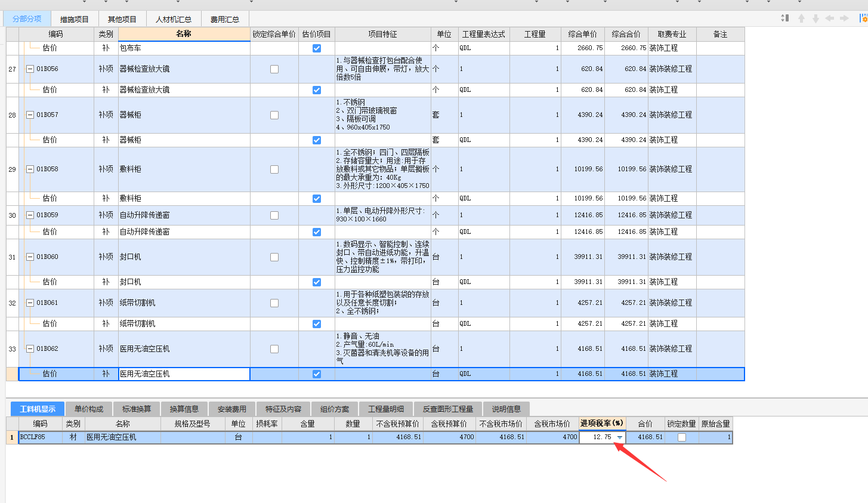Image resolution: width=868 pixels, height=503 pixels.
Task: Click the 39911.31 unit price for 01B060
Action: tap(583, 257)
